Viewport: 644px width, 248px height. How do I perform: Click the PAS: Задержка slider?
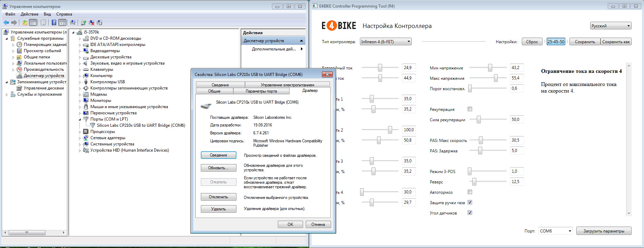point(488,151)
